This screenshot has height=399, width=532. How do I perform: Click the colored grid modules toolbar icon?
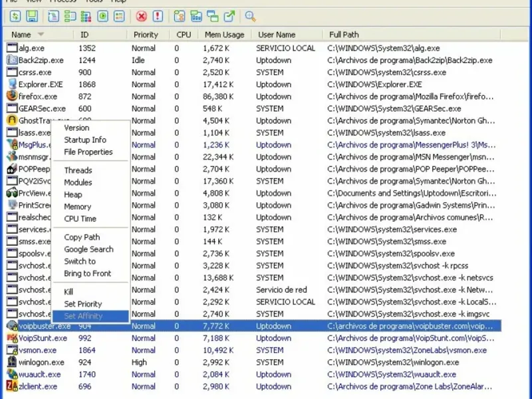(86, 16)
